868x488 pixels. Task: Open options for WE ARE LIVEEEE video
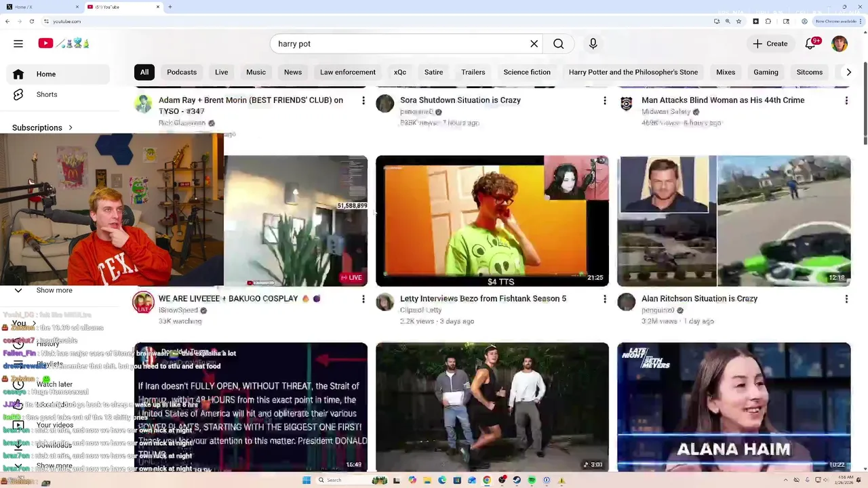coord(363,299)
